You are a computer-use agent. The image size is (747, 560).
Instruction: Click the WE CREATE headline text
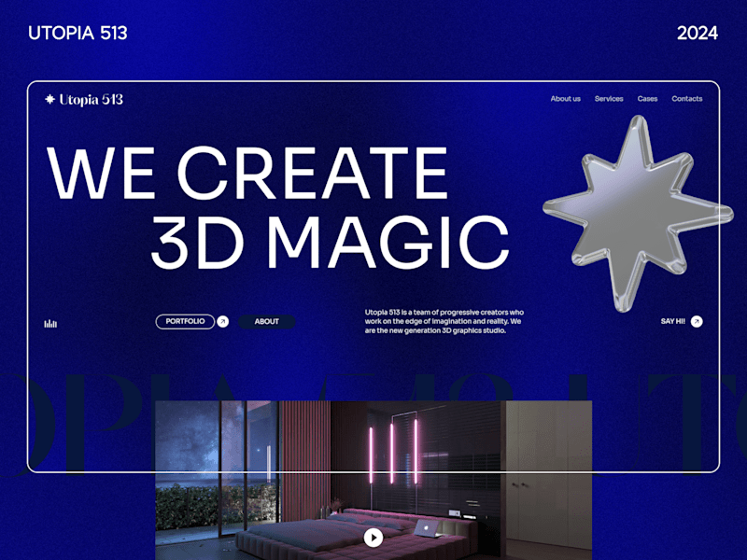pos(247,173)
